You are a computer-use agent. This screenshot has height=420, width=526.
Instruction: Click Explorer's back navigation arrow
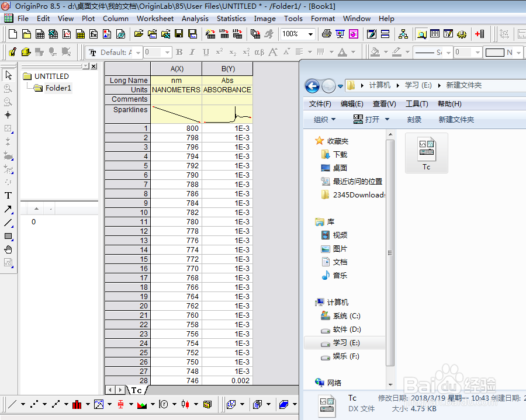click(312, 86)
